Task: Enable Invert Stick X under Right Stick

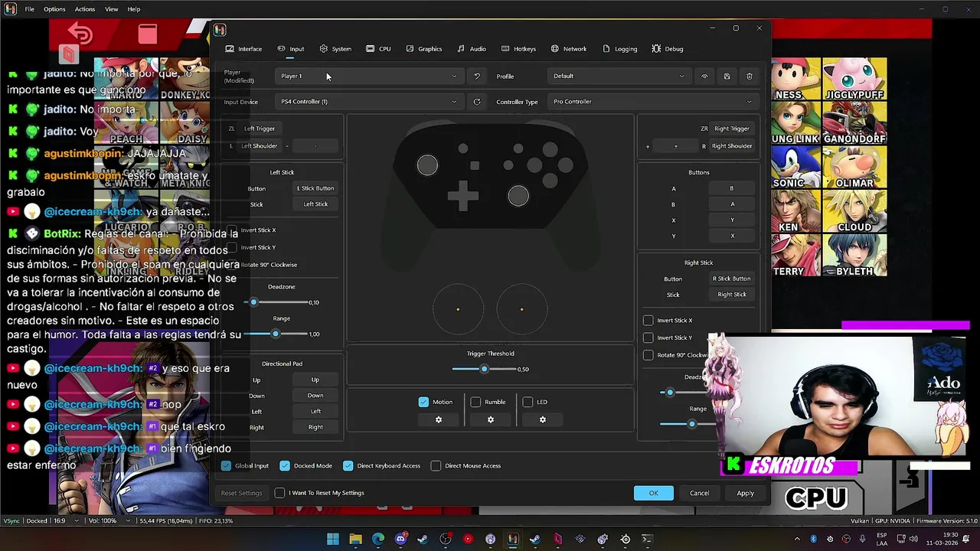Action: tap(648, 321)
